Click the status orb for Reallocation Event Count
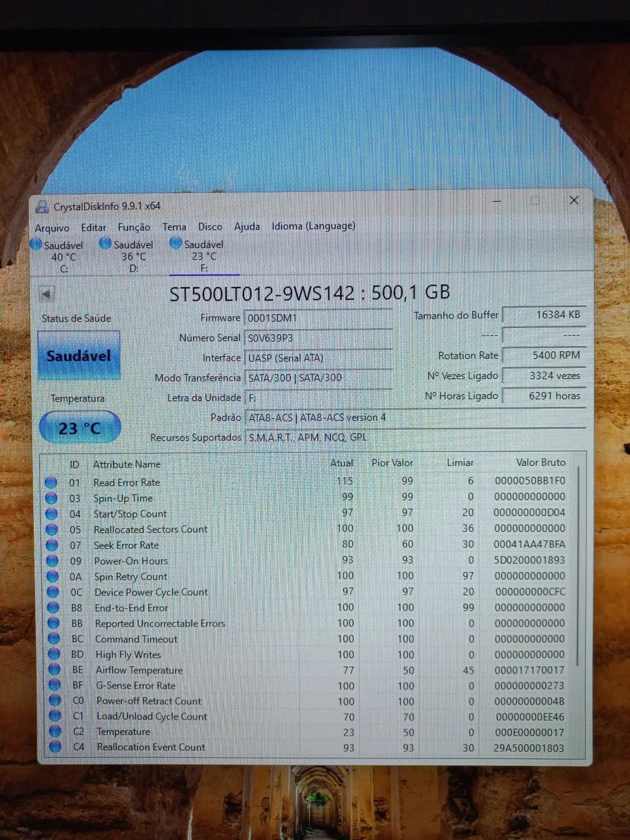The image size is (630, 840). [x=56, y=747]
